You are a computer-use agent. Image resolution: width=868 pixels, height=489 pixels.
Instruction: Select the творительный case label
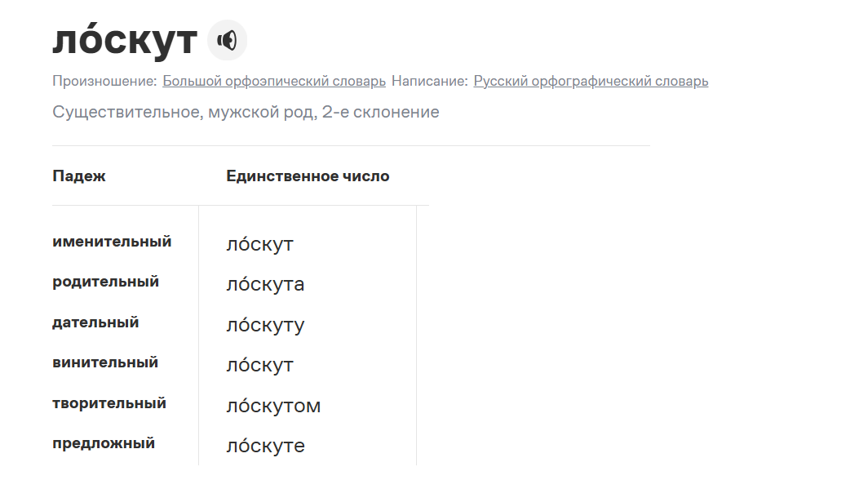point(109,403)
